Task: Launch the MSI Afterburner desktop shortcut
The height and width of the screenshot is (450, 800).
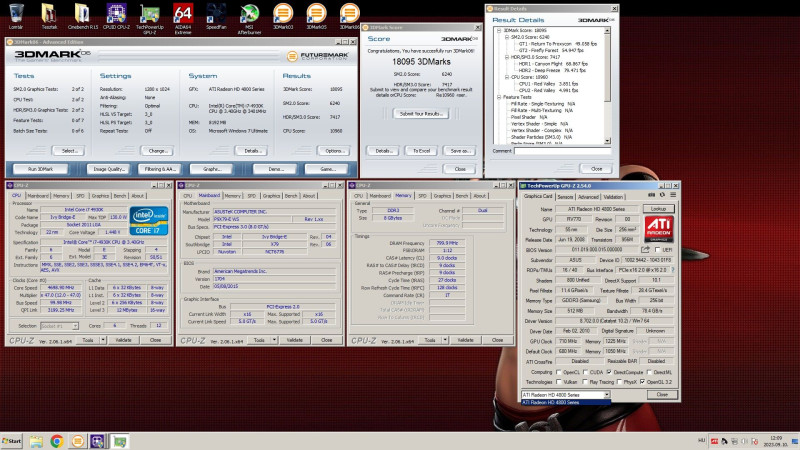Action: [249, 19]
